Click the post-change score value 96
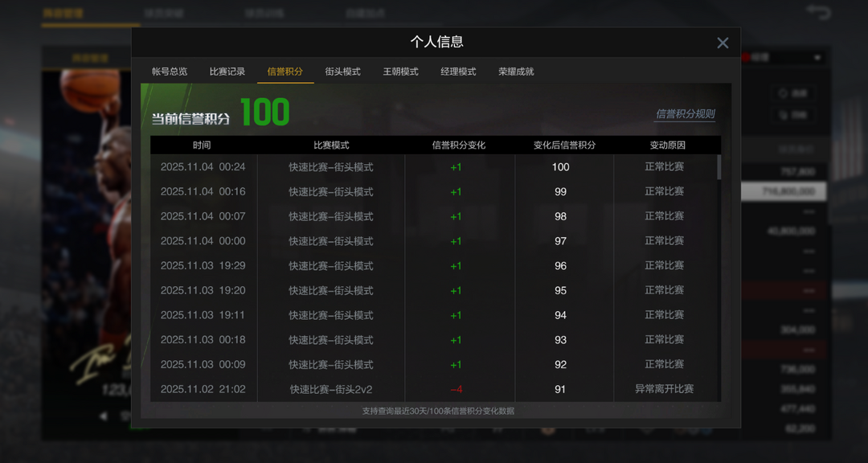This screenshot has width=868, height=463. (x=560, y=266)
